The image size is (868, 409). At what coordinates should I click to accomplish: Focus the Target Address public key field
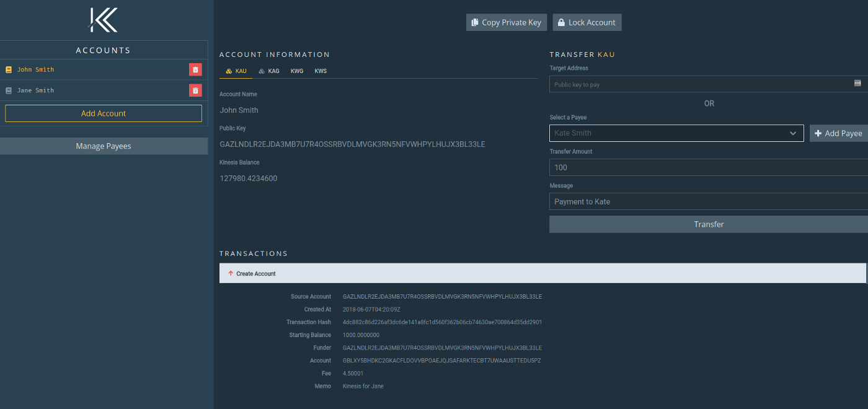tap(709, 84)
